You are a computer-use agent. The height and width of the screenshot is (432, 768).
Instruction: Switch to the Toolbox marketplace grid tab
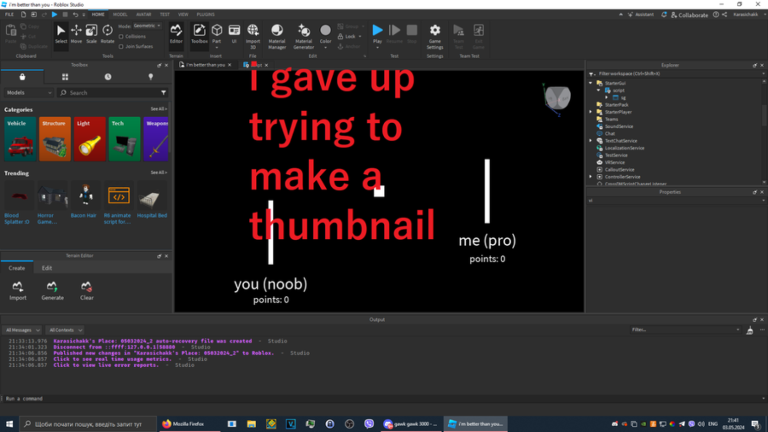coord(65,77)
